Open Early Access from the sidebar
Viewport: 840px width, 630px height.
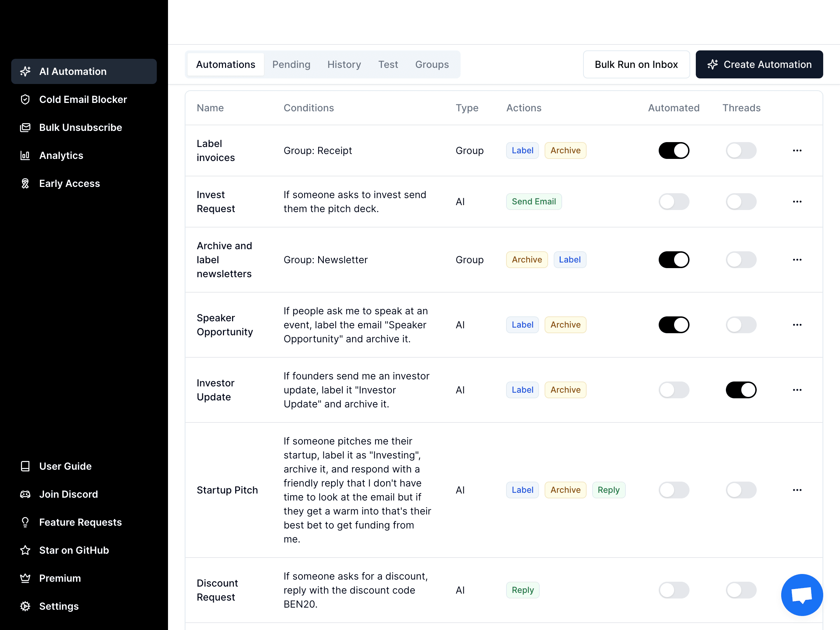click(84, 183)
